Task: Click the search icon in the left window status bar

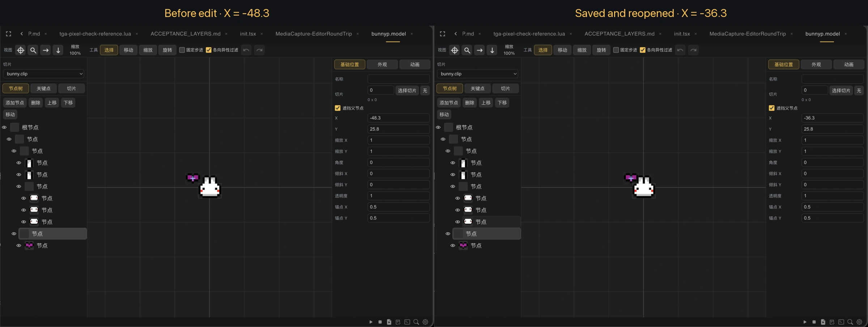Action: pos(416,322)
